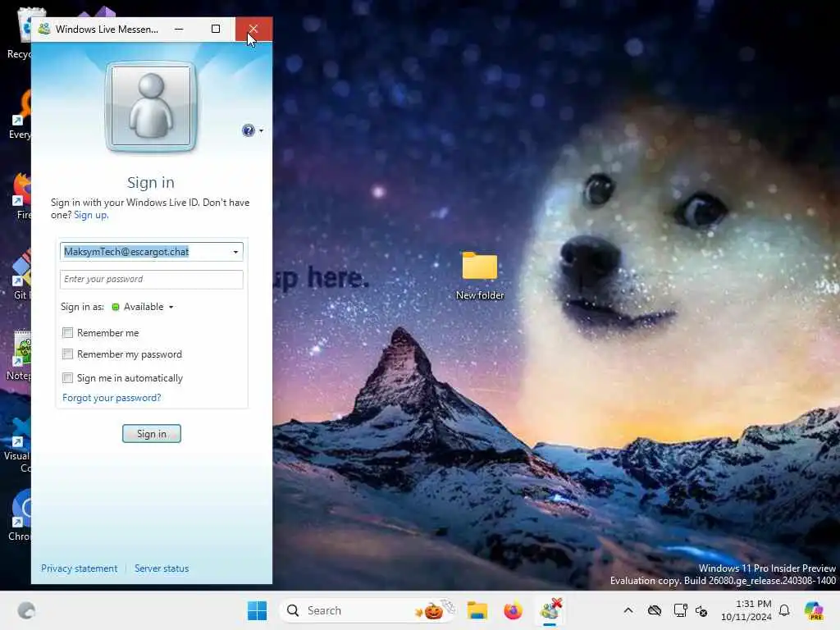Click the widgets icon in taskbar corner
Viewport: 840px width, 630px height.
tap(26, 610)
